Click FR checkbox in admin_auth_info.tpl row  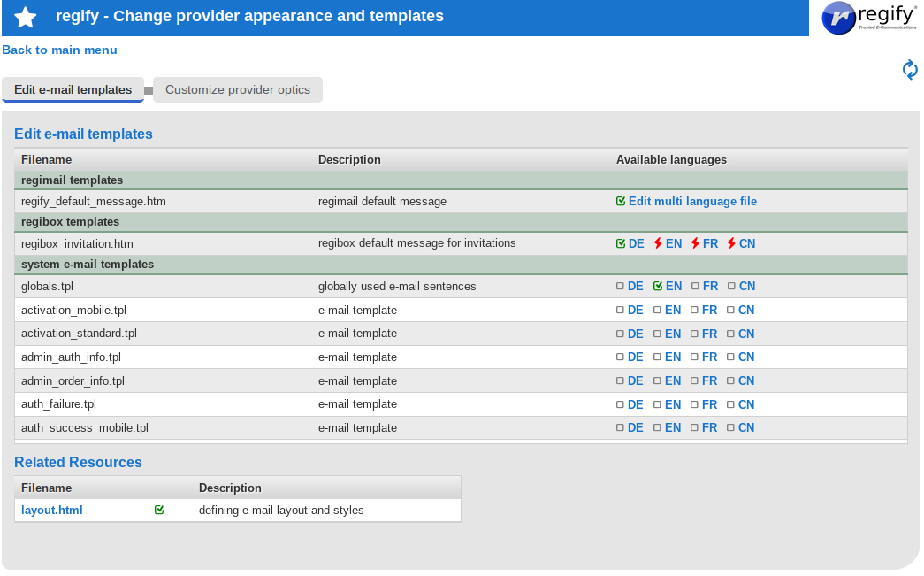click(694, 357)
